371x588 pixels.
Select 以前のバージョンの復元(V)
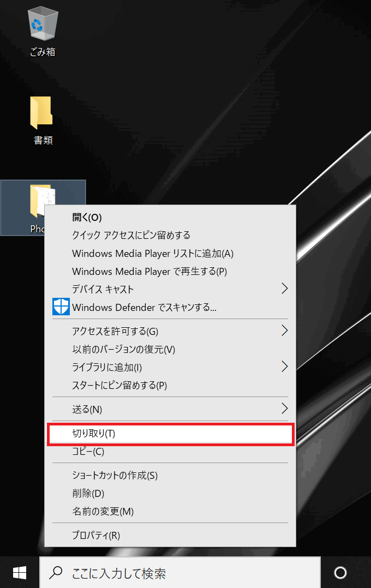pyautogui.click(x=170, y=349)
